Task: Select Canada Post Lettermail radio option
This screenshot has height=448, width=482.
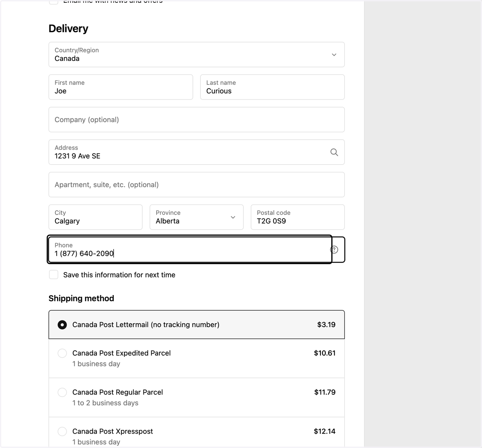Action: coord(62,324)
